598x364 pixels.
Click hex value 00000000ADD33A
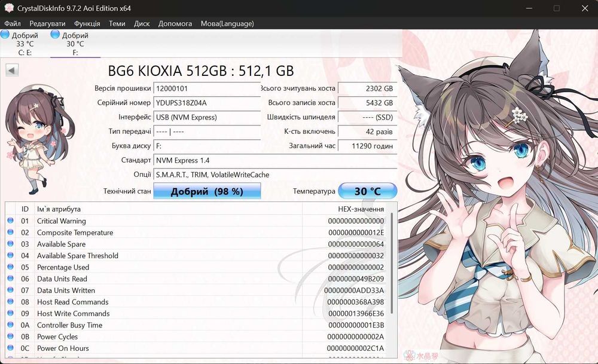[x=354, y=290]
